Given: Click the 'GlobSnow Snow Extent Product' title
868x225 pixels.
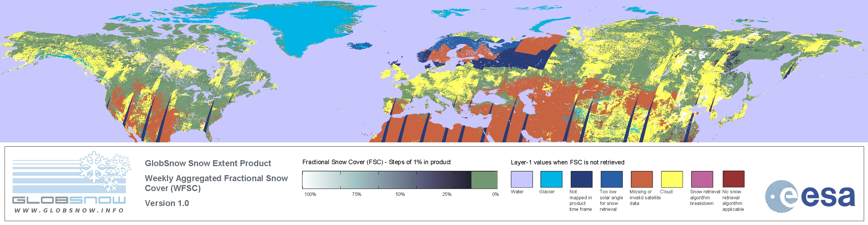Looking at the screenshot, I should pyautogui.click(x=208, y=163).
